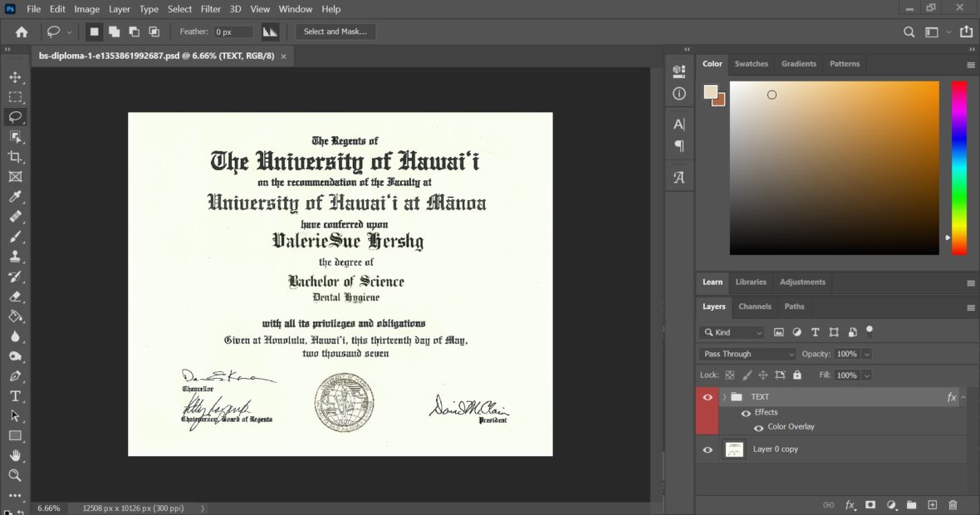Select the Clone Stamp tool
Screen dimensions: 980x515
tap(15, 257)
